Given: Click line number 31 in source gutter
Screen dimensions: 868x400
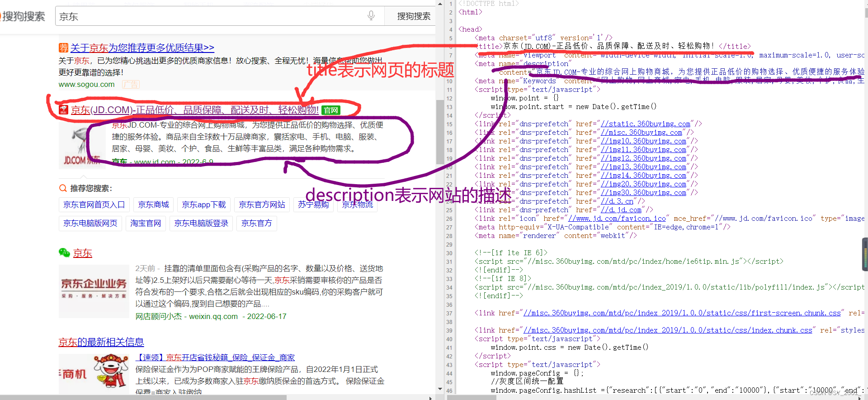Looking at the screenshot, I should 449,262.
